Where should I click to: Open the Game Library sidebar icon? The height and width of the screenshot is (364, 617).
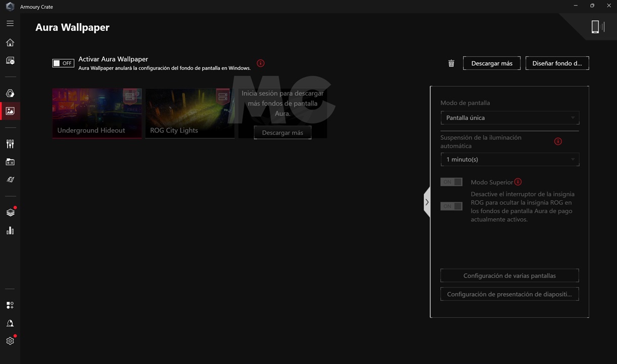(x=10, y=162)
